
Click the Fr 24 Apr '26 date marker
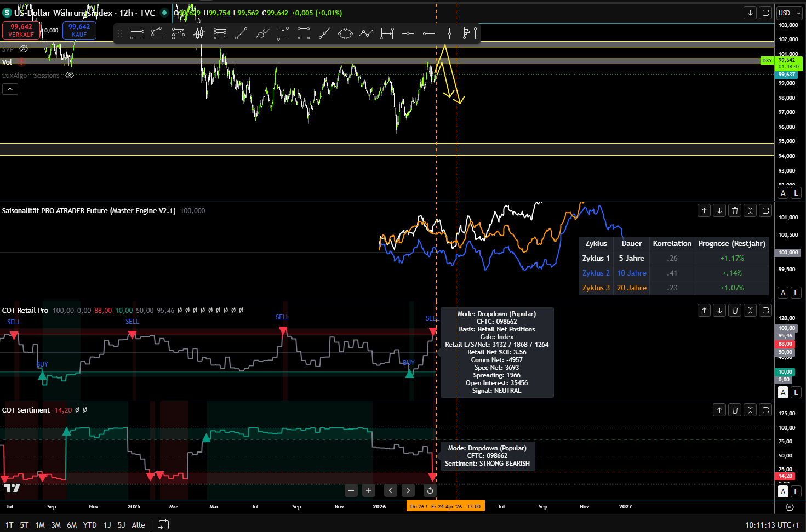click(x=446, y=506)
